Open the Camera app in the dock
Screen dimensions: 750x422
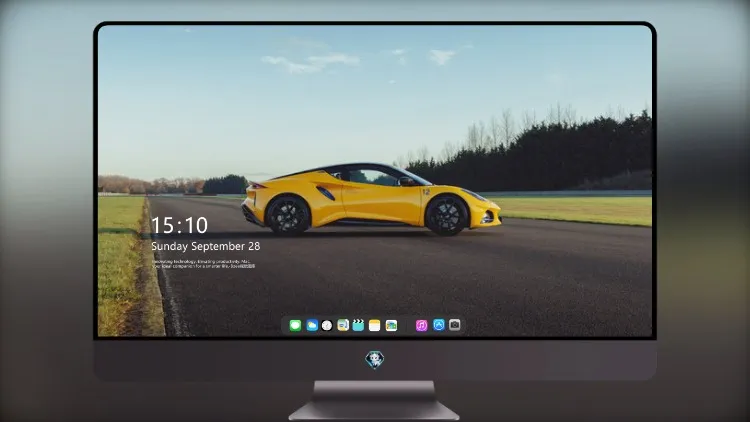click(455, 325)
